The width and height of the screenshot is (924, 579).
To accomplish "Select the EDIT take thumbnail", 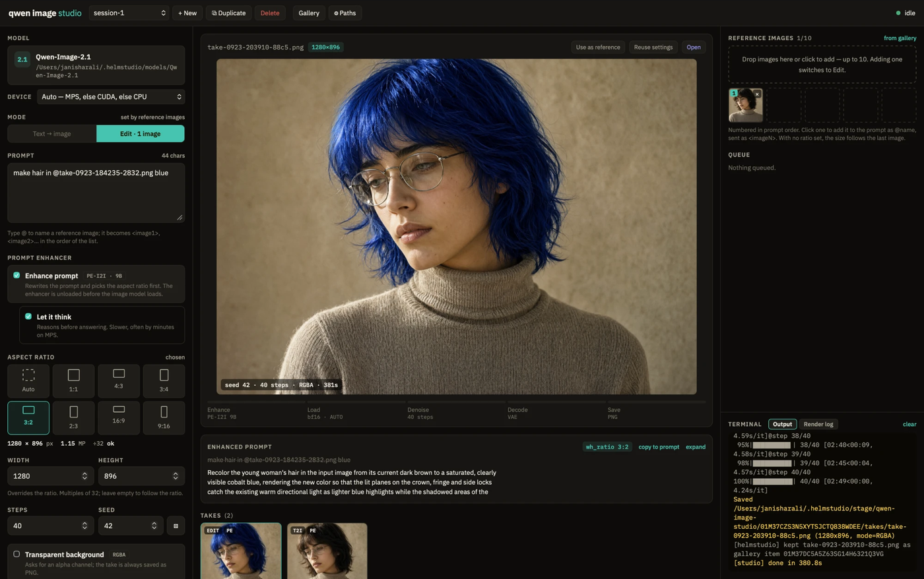I will coord(241,551).
